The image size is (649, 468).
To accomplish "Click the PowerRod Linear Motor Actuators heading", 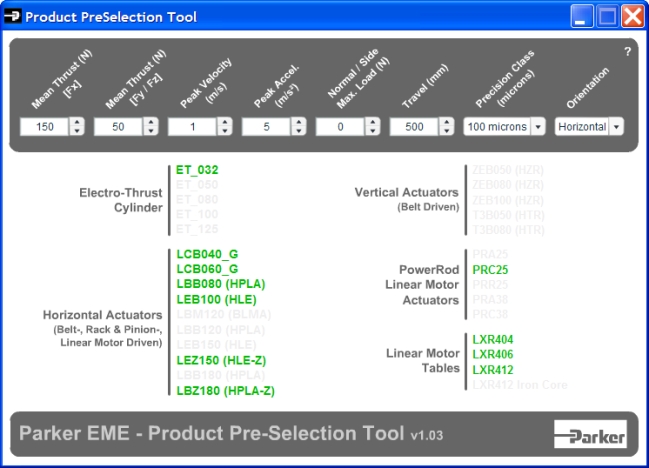I will 422,285.
